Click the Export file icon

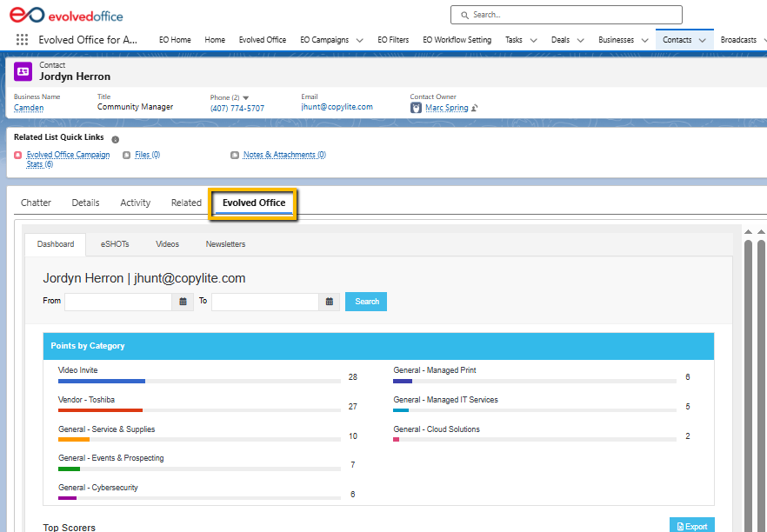click(680, 527)
